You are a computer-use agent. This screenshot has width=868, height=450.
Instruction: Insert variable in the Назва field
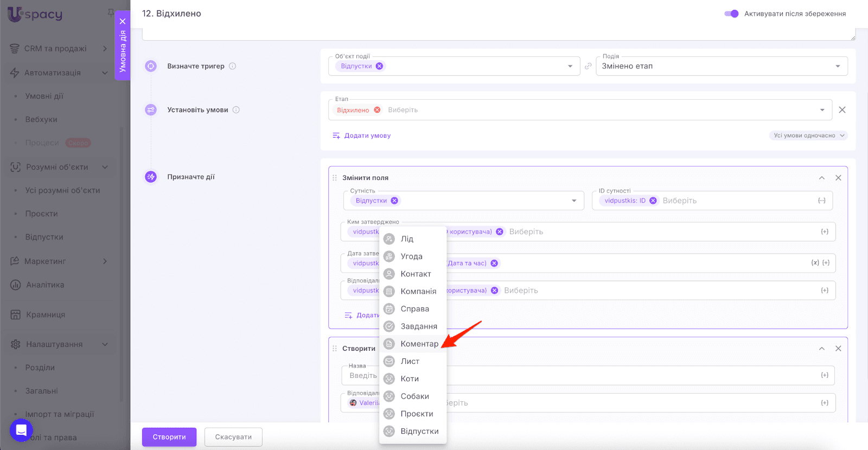pos(825,375)
